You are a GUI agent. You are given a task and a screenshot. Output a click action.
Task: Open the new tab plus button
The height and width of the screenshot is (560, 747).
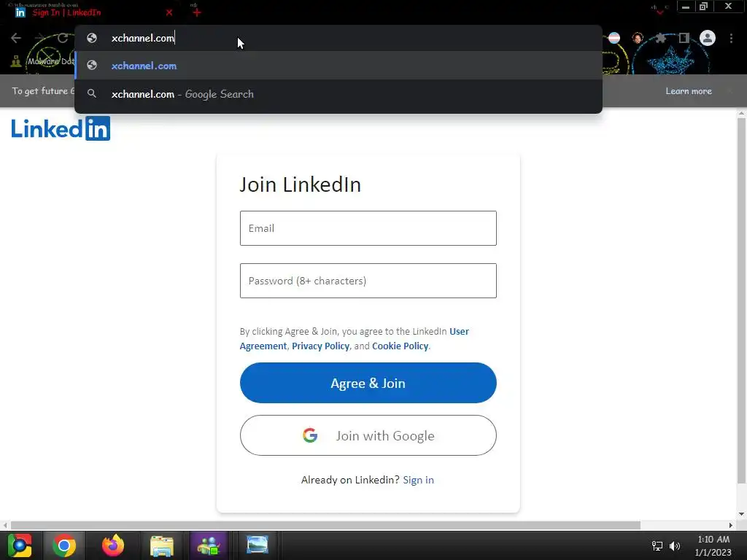point(197,12)
